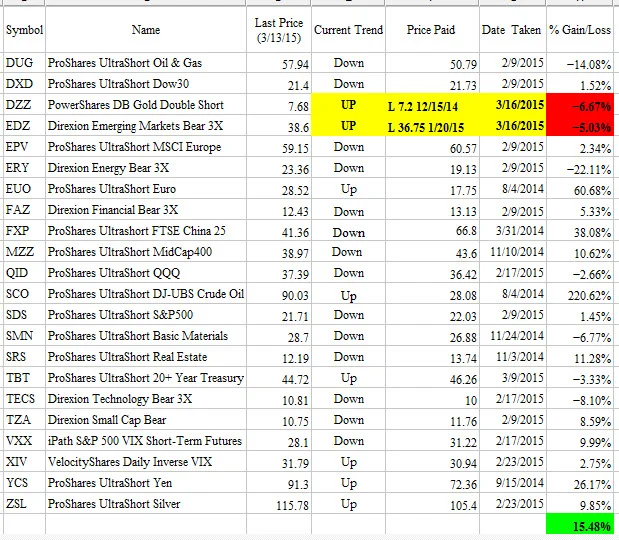Select the % Gain/Loss header cell
619x540 pixels.
(x=580, y=30)
